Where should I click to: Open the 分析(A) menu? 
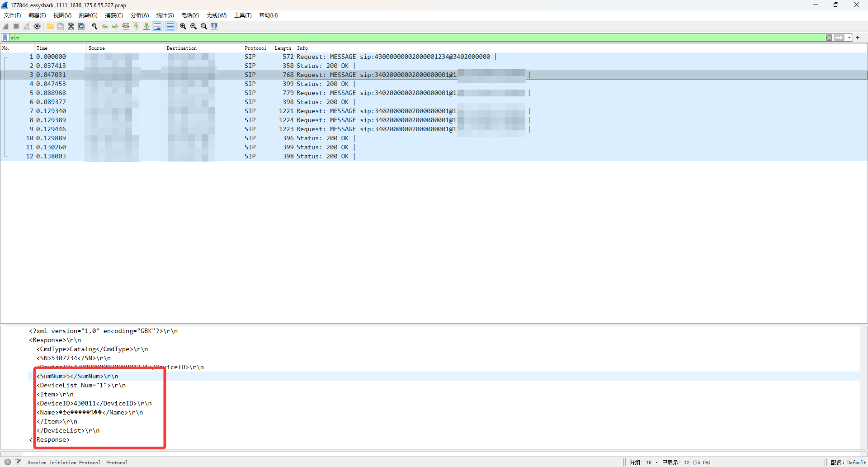139,15
